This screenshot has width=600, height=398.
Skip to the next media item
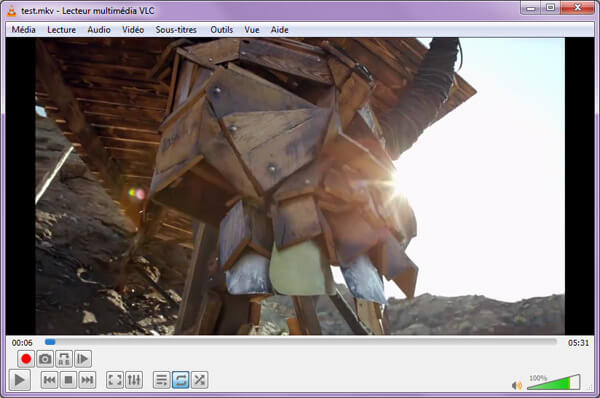point(87,380)
